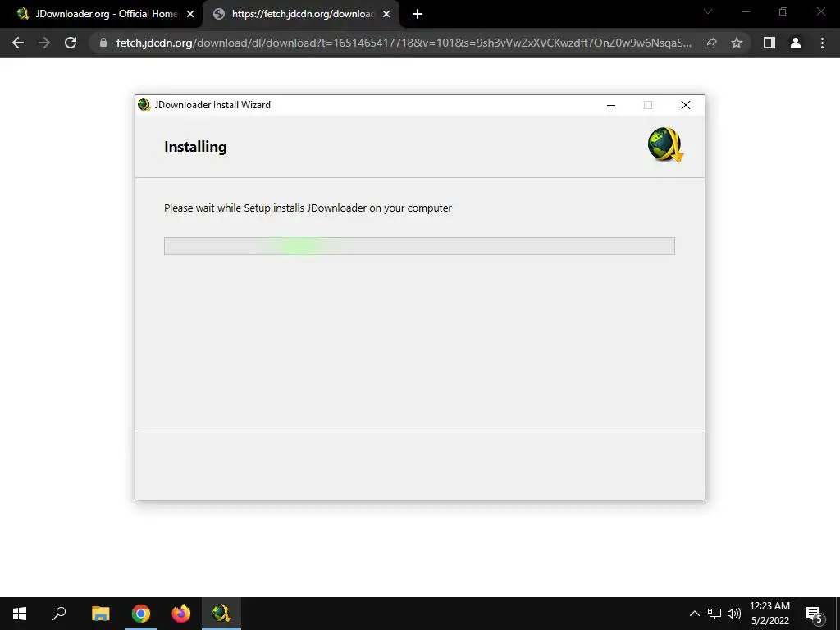
Task: Minimize the JDownloader Install Wizard
Action: point(610,105)
